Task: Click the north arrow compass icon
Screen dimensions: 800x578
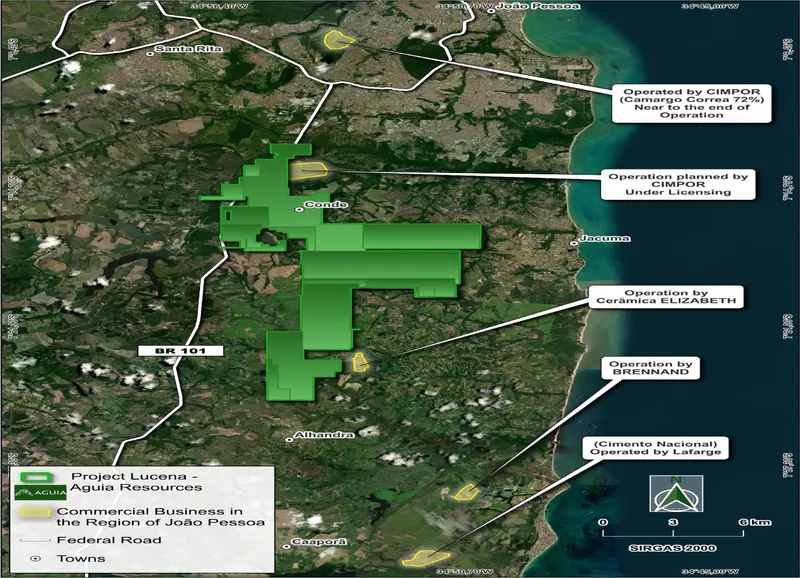Action: point(676,493)
